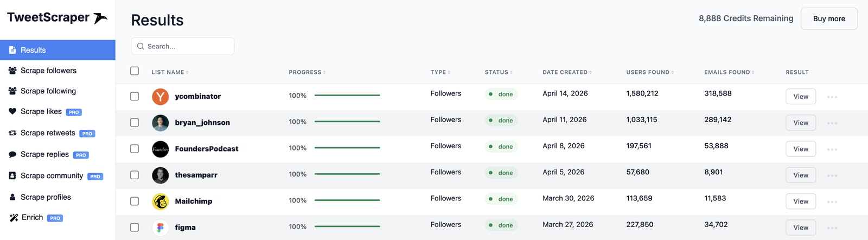This screenshot has width=868, height=240.
Task: Sort by Status column
Action: tap(499, 72)
